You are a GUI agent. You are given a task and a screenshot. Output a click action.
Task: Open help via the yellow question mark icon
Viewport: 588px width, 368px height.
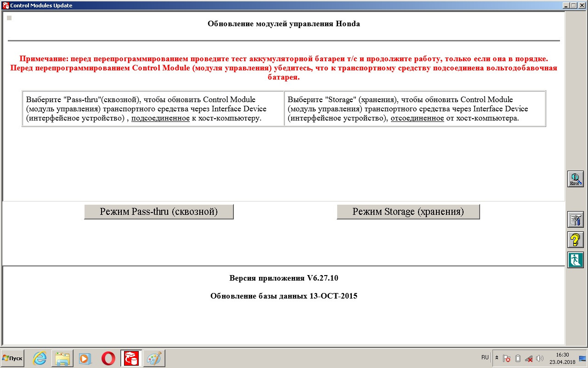[576, 240]
